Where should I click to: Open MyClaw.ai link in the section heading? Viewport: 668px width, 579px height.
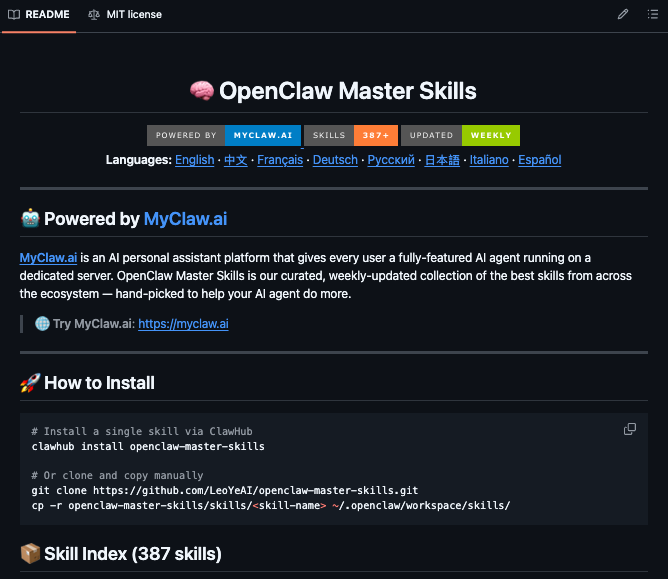(x=185, y=219)
